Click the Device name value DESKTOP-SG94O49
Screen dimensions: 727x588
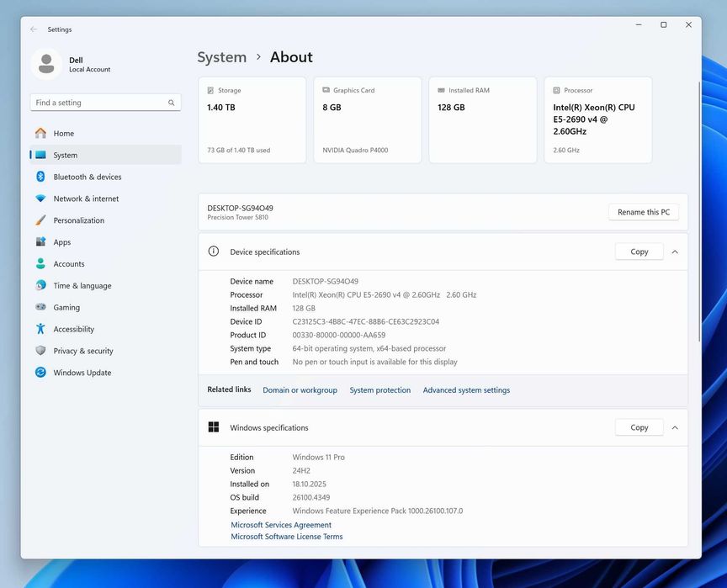click(325, 281)
